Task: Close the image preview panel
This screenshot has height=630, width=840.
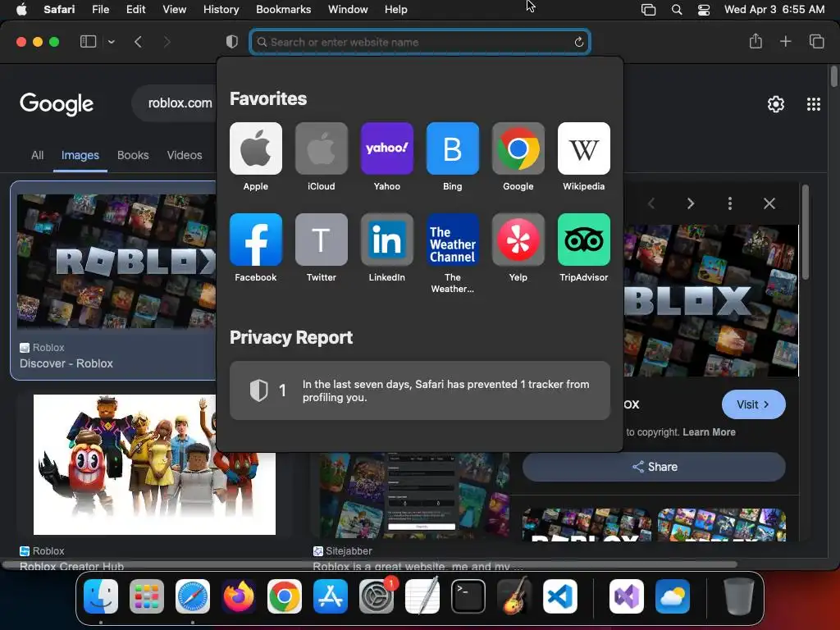Action: coord(769,203)
